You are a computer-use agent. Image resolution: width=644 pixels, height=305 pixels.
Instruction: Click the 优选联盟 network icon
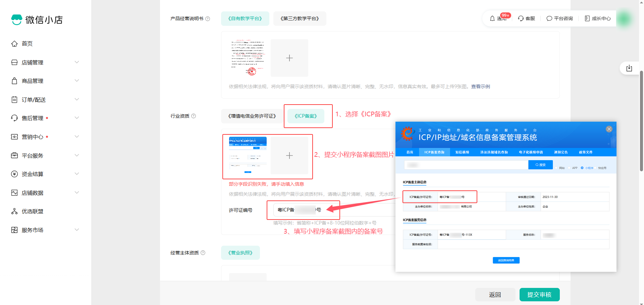(14, 211)
